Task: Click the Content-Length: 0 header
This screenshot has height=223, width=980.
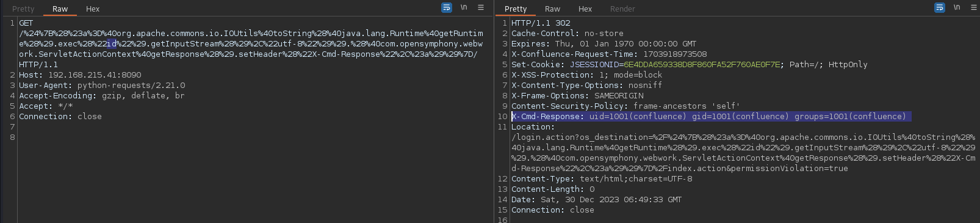Action: point(553,189)
